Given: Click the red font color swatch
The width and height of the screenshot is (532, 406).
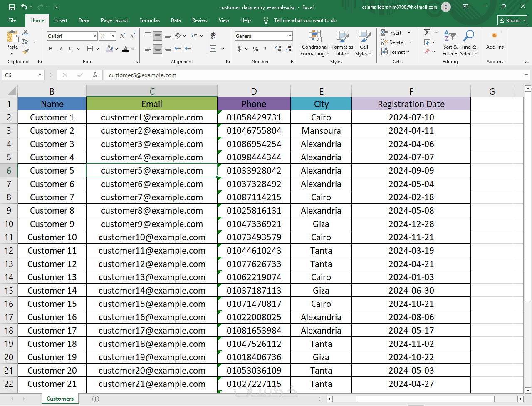Looking at the screenshot, I should pos(126,49).
